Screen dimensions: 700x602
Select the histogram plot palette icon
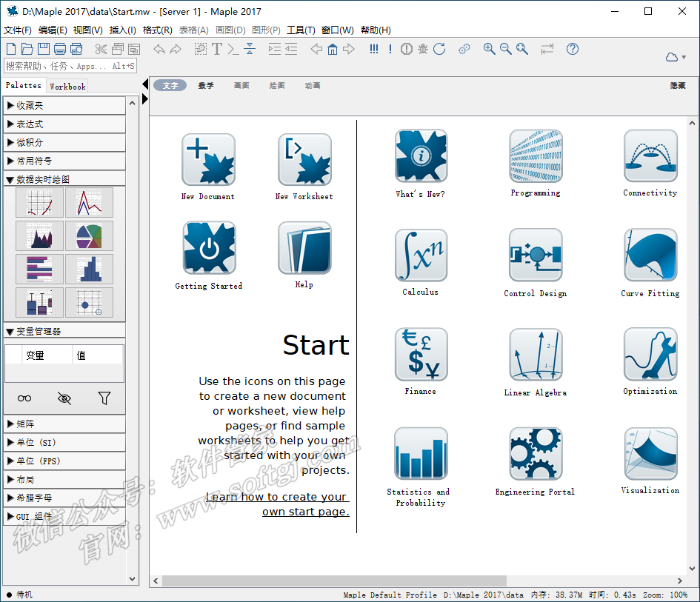(x=89, y=269)
